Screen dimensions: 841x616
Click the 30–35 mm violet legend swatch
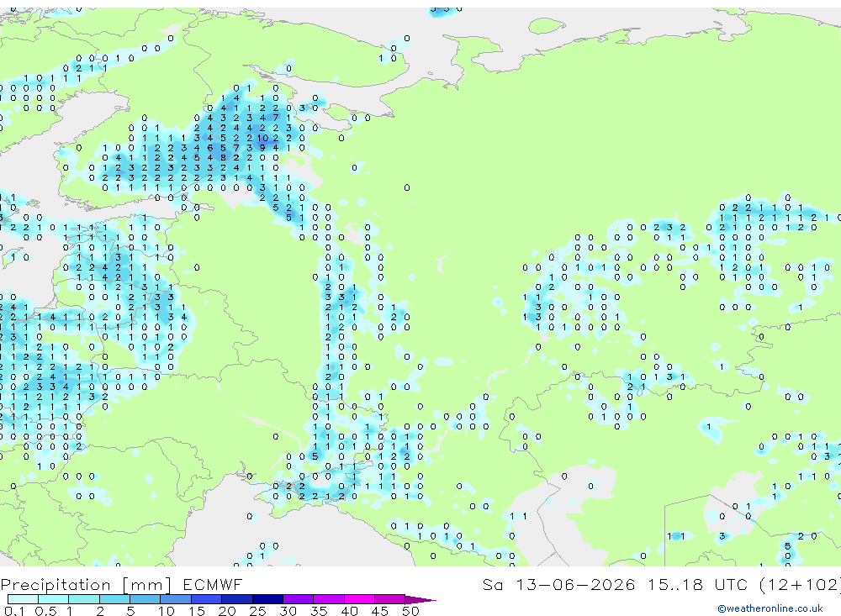point(299,599)
